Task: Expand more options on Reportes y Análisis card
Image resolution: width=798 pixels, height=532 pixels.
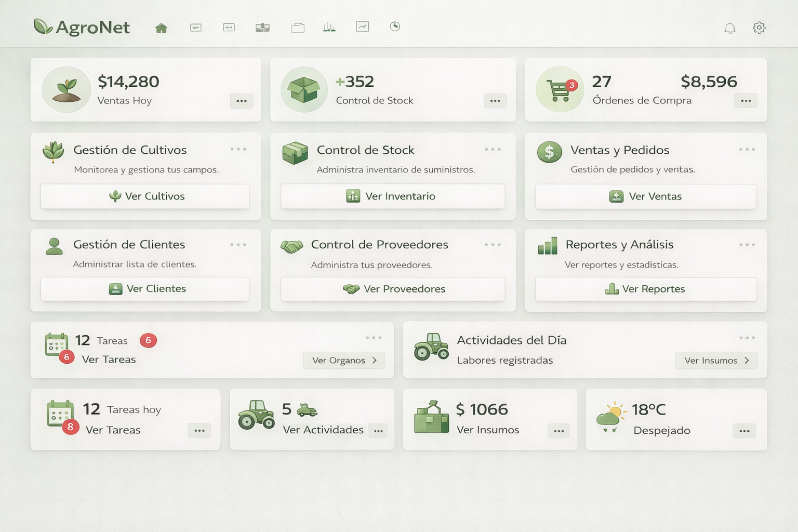Action: [747, 245]
